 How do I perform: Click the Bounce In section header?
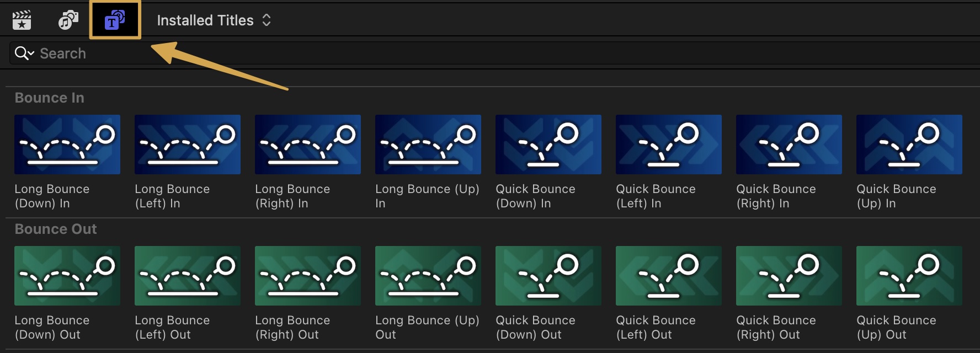tap(50, 98)
